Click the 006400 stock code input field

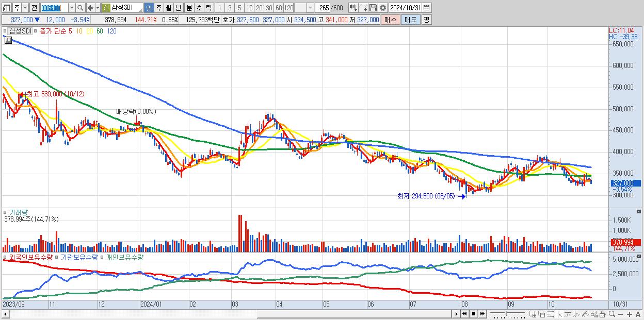(54, 8)
